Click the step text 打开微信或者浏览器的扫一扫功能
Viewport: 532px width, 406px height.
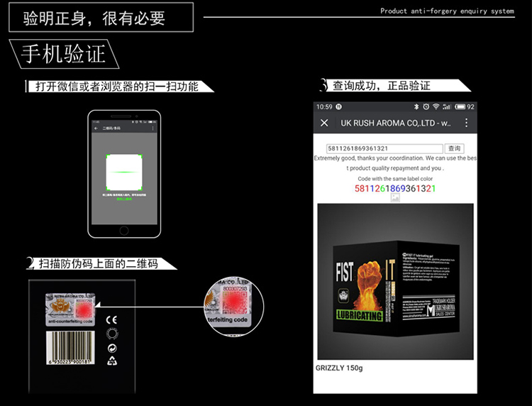coord(117,87)
